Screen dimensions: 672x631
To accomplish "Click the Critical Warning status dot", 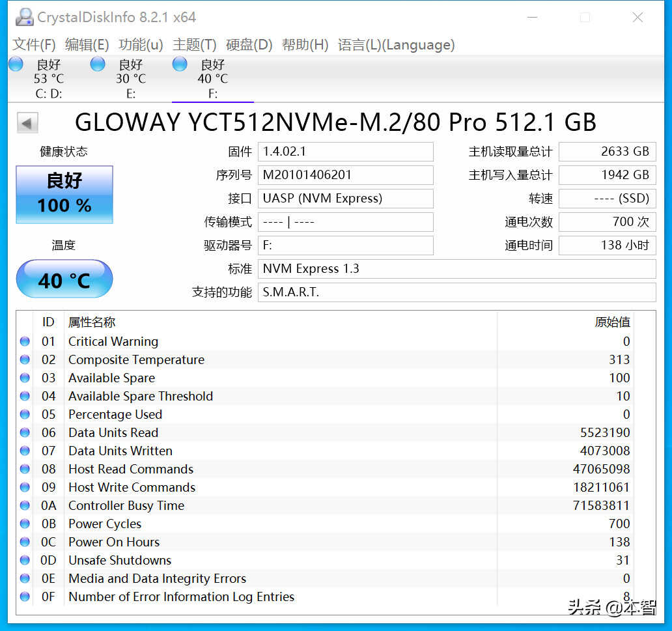I will tap(25, 341).
